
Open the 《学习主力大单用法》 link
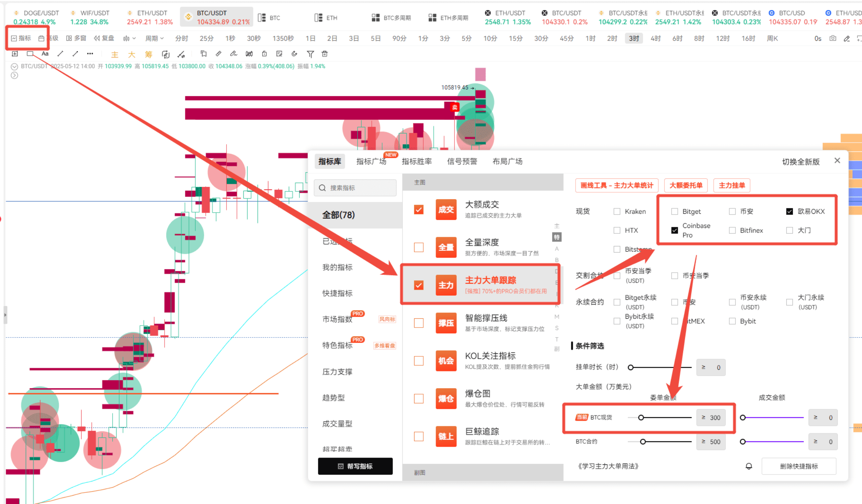tap(608, 466)
